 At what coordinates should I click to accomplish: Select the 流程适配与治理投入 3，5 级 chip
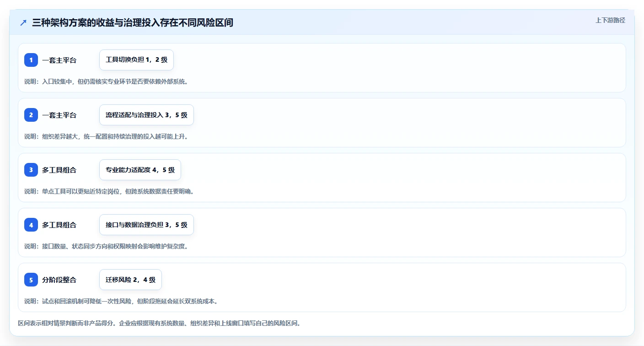pos(146,115)
